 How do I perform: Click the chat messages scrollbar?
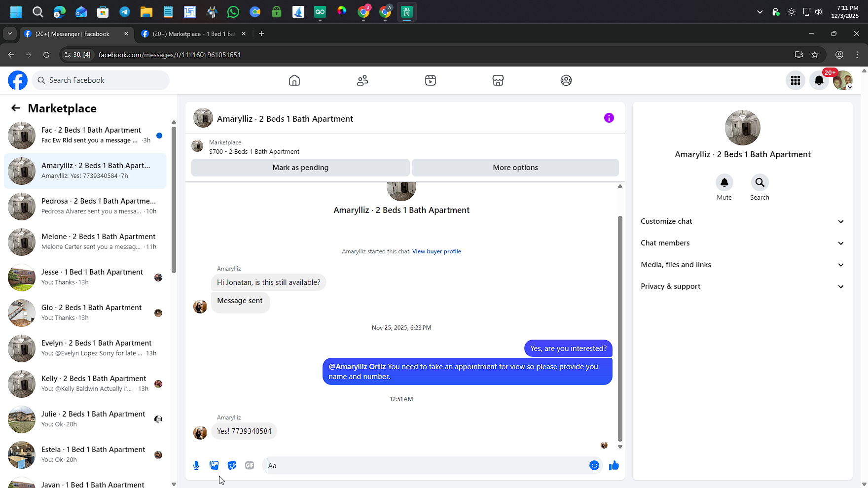[620, 328]
